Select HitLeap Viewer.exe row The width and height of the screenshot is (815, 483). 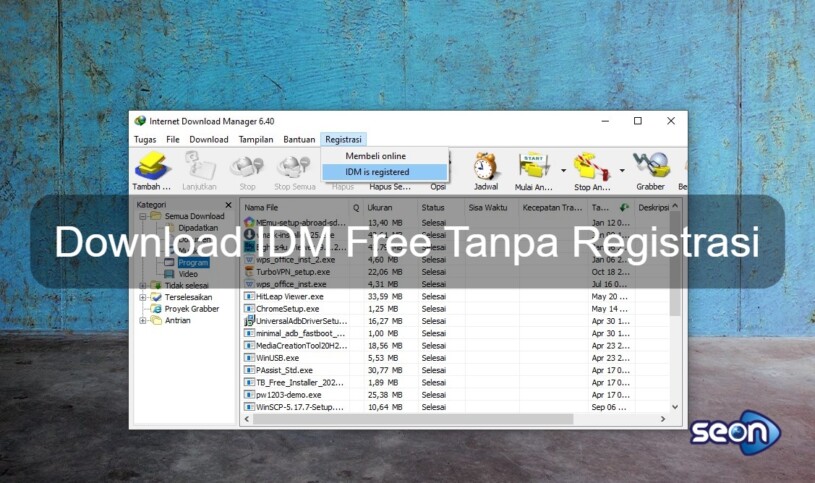click(x=455, y=296)
